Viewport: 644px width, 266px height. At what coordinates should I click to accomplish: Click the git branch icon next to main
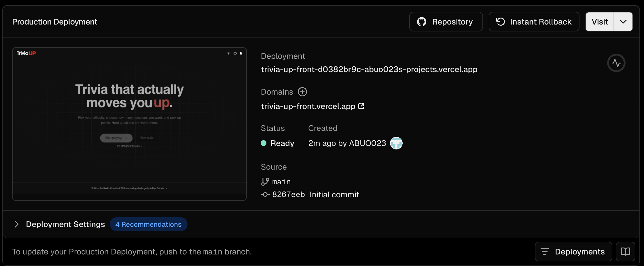265,182
